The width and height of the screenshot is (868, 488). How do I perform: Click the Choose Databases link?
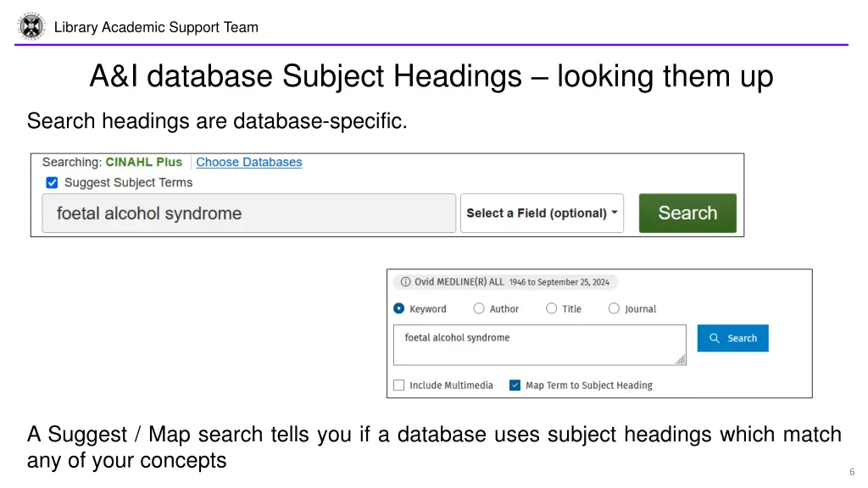(249, 162)
